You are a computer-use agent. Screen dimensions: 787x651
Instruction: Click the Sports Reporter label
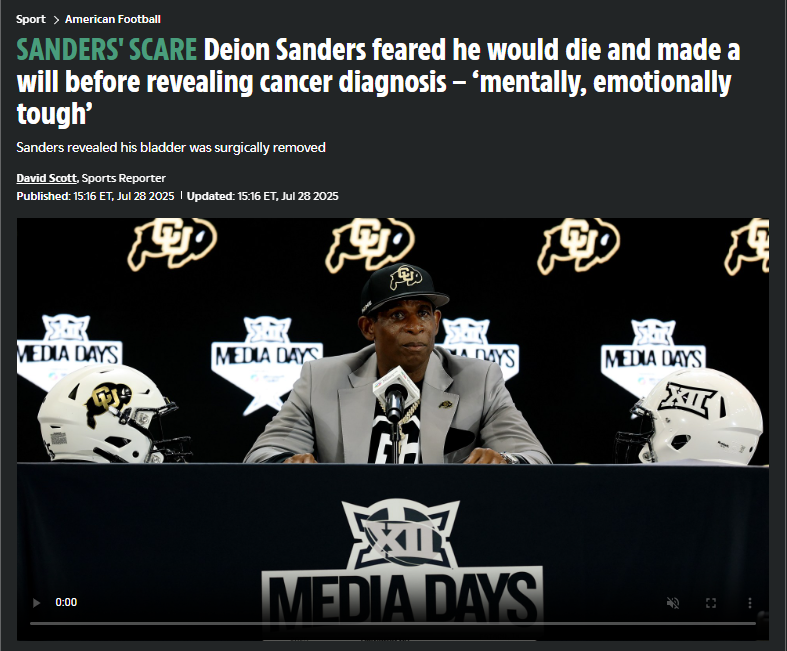tap(124, 178)
